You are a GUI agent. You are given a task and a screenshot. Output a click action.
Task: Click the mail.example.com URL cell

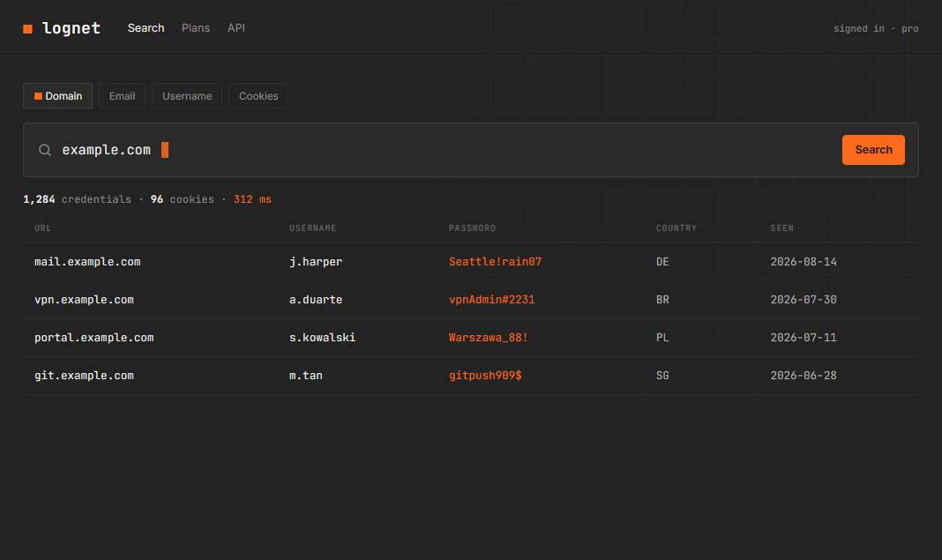87,262
